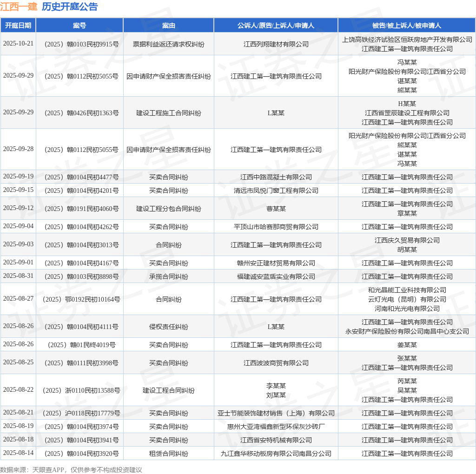476x474 pixels.
Task: Click defendant 河南和光光电有限公司
Action: point(407,309)
